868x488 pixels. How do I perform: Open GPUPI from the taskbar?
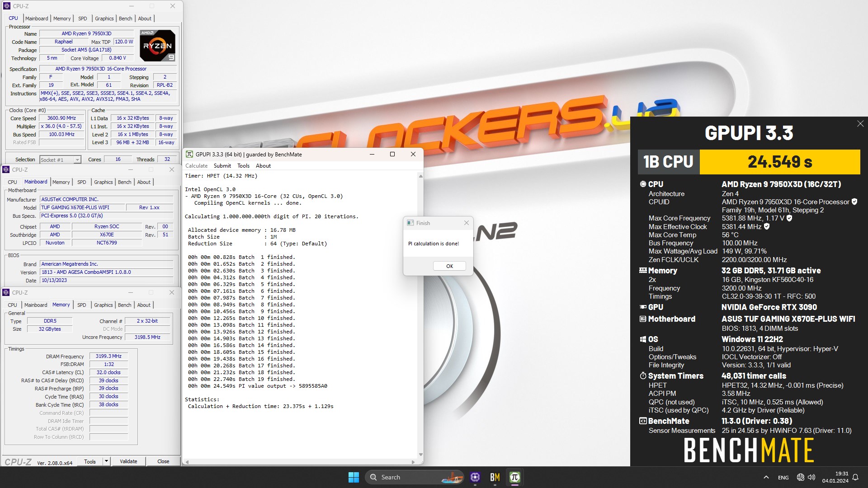point(514,477)
